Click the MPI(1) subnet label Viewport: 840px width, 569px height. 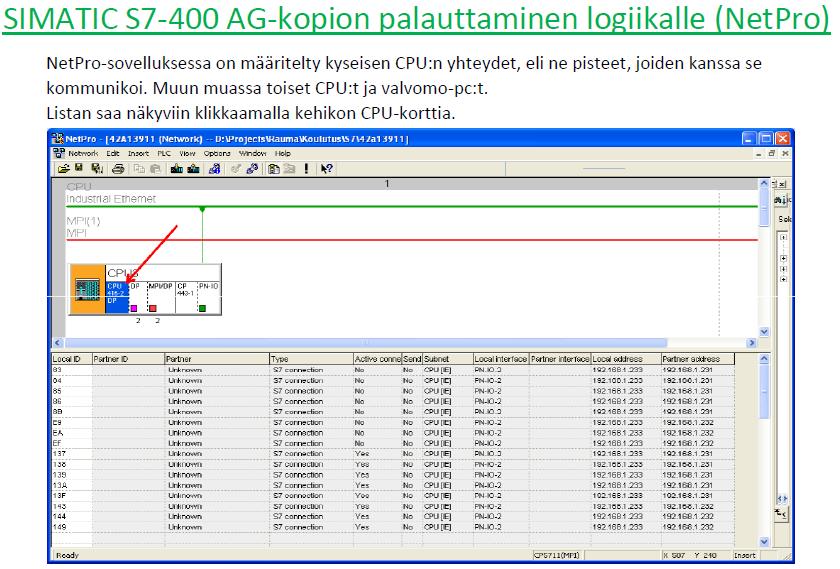83,221
